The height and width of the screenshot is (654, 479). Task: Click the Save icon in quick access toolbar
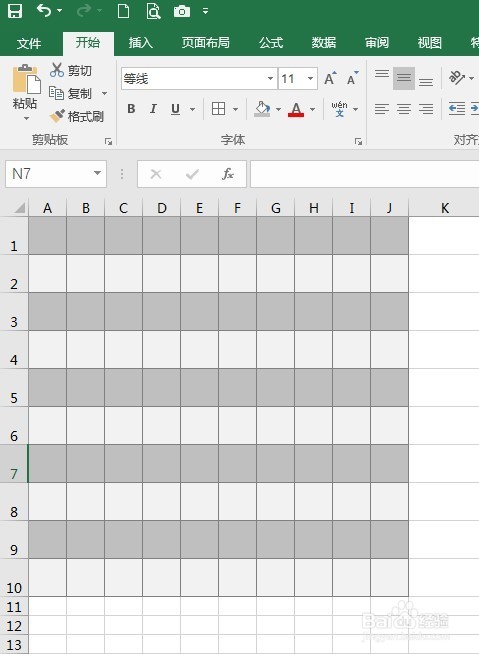click(x=15, y=11)
